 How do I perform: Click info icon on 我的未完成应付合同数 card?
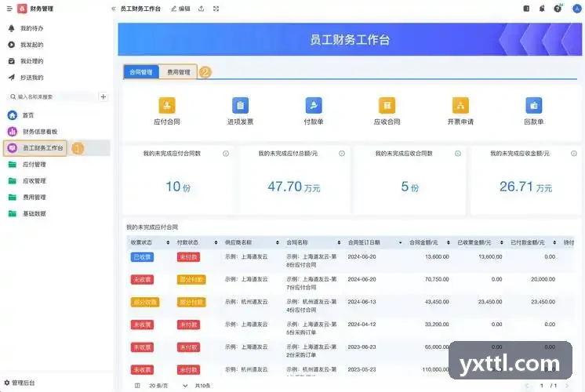[x=226, y=154]
